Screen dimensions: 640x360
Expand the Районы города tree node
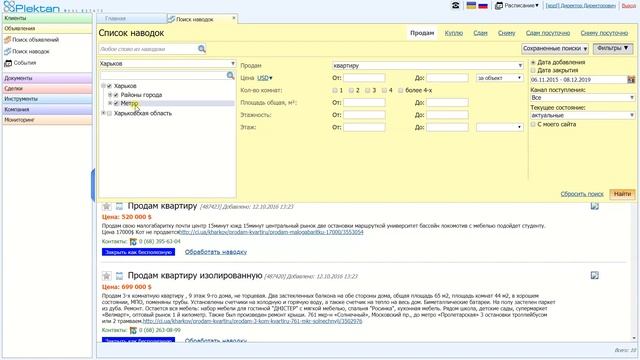[110, 95]
